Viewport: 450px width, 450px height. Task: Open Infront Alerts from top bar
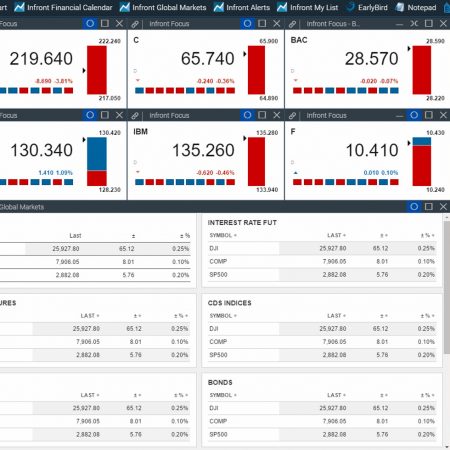[x=242, y=7]
